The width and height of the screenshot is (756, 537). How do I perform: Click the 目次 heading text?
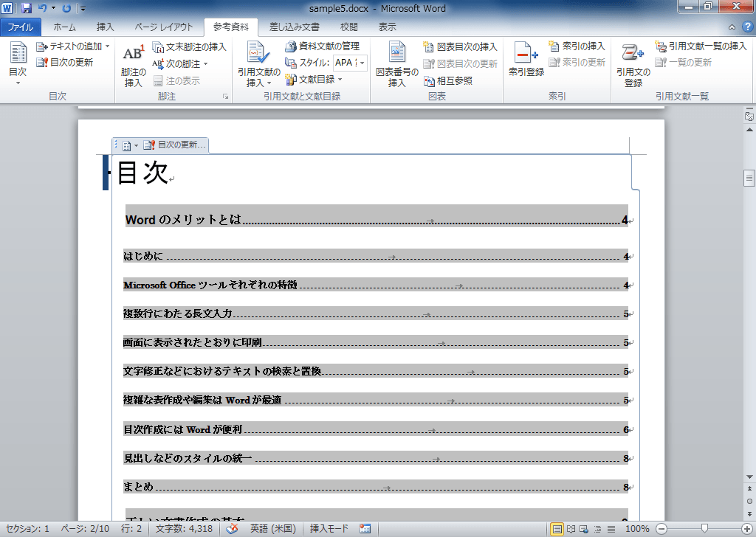coord(142,173)
